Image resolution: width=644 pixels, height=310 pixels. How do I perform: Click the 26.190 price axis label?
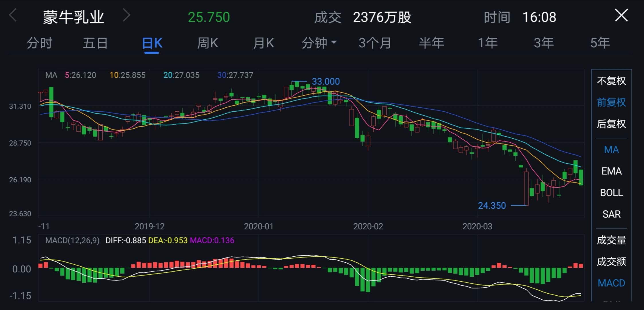[x=20, y=180]
